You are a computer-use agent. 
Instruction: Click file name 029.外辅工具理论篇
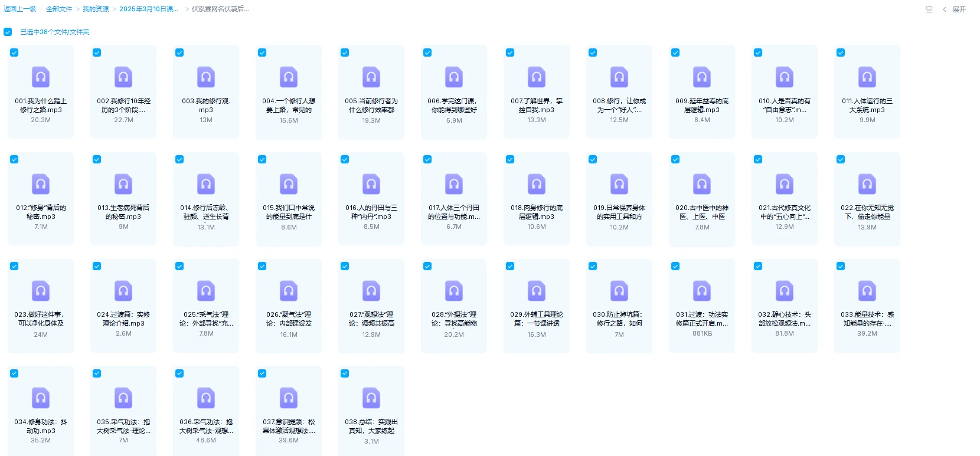[x=537, y=319]
